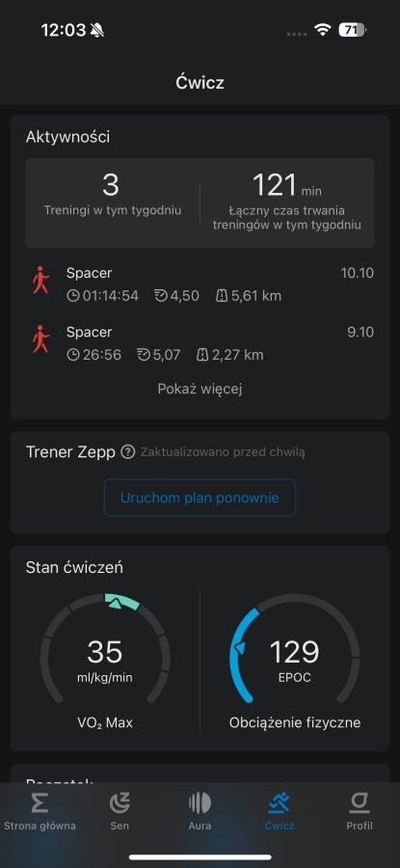
Task: Tap the Sen moon icon
Action: coord(120,803)
